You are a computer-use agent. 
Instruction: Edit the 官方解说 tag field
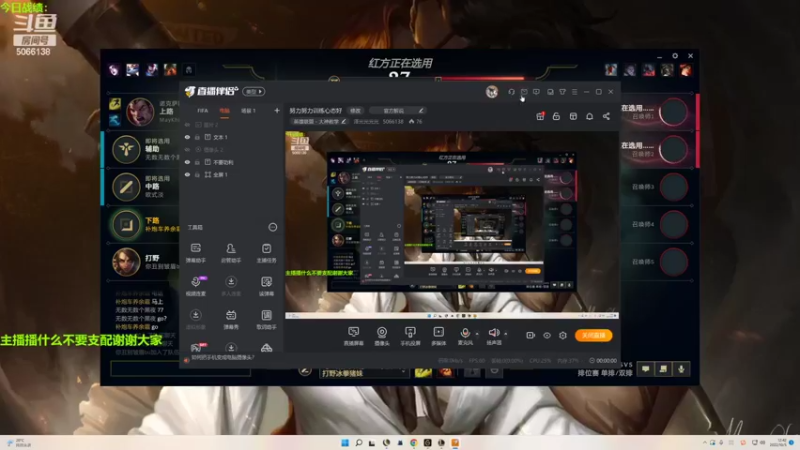(x=397, y=111)
